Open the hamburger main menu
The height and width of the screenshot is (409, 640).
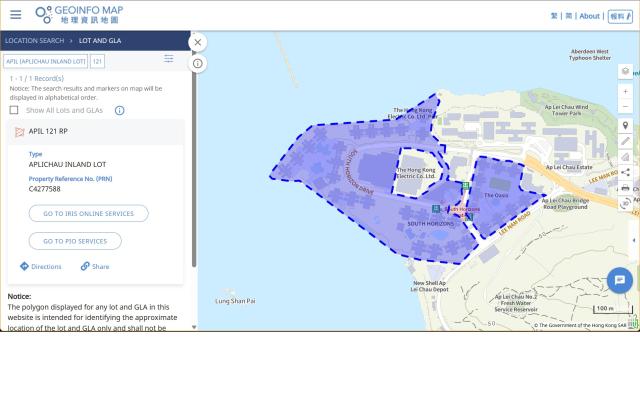point(15,15)
